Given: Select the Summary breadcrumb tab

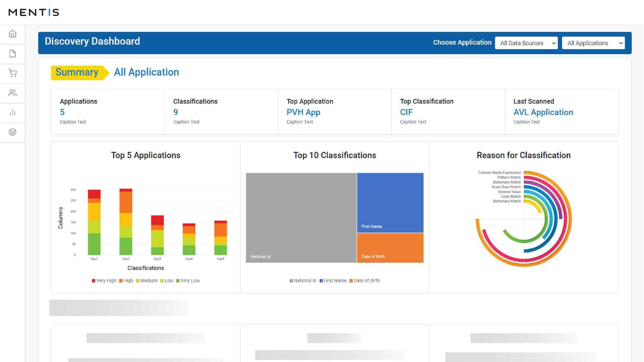Looking at the screenshot, I should tap(77, 72).
